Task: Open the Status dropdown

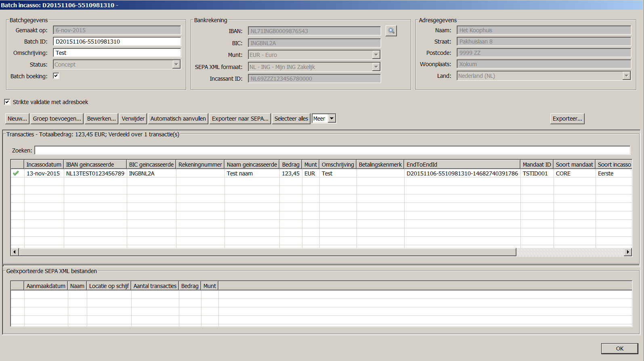Action: (x=176, y=65)
